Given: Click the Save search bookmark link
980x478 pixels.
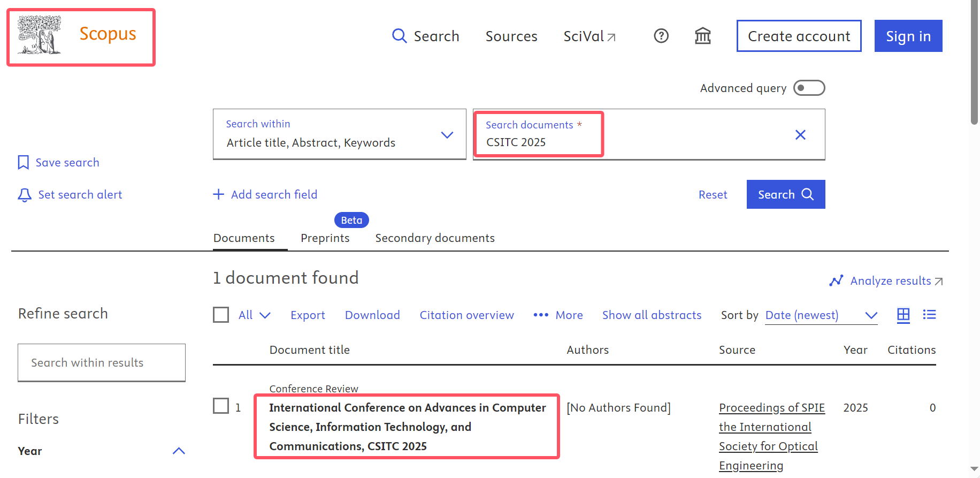Looking at the screenshot, I should pyautogui.click(x=58, y=162).
